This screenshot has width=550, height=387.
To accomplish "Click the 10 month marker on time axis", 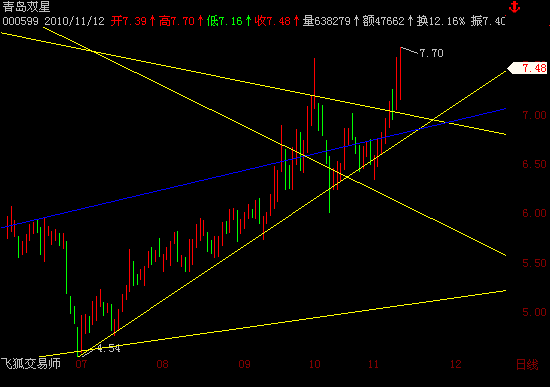I will click(x=315, y=364).
